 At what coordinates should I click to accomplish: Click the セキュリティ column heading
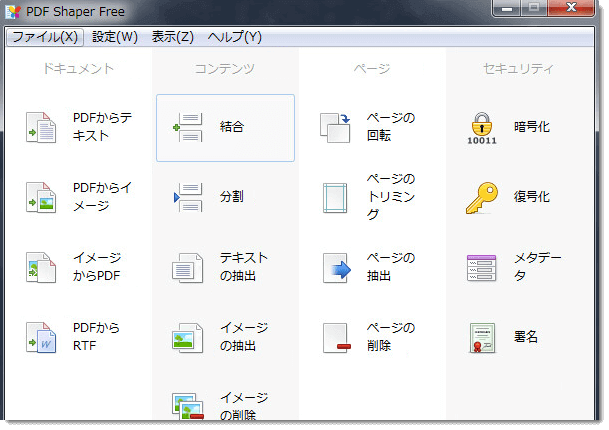[518, 69]
